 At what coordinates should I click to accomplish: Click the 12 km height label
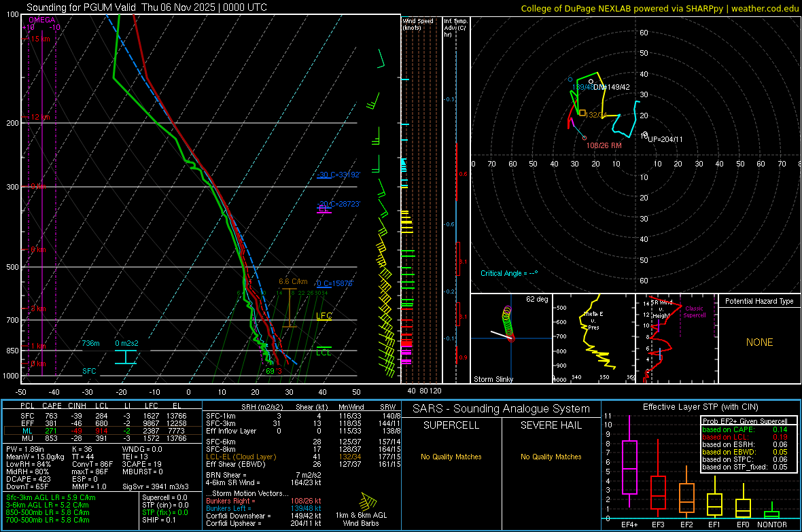pyautogui.click(x=40, y=117)
